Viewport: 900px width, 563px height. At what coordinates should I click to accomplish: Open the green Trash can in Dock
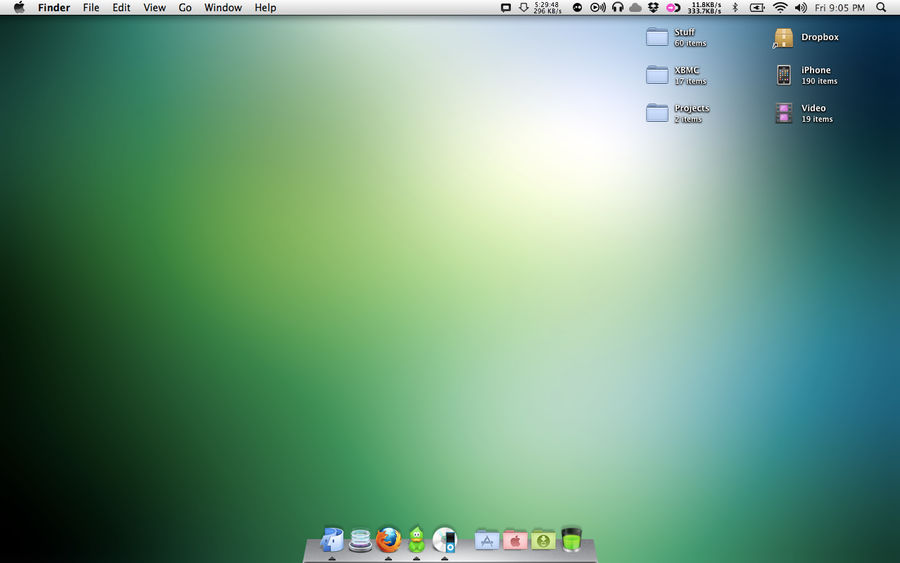pyautogui.click(x=571, y=539)
